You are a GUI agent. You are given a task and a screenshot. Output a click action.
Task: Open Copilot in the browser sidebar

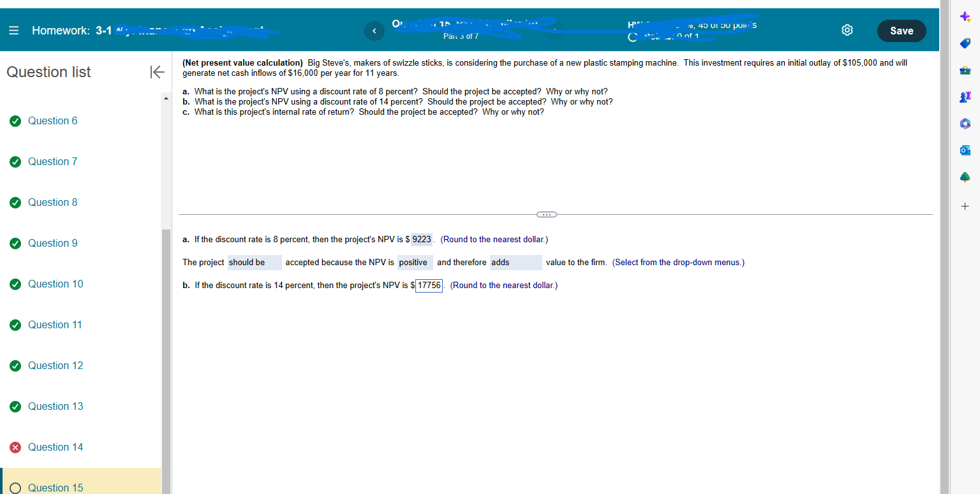coord(965,16)
